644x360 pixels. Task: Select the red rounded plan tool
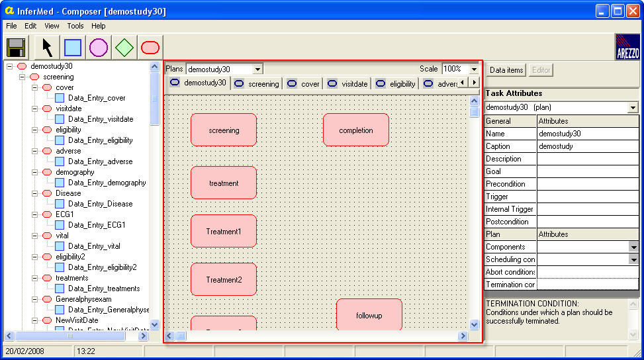click(x=150, y=48)
